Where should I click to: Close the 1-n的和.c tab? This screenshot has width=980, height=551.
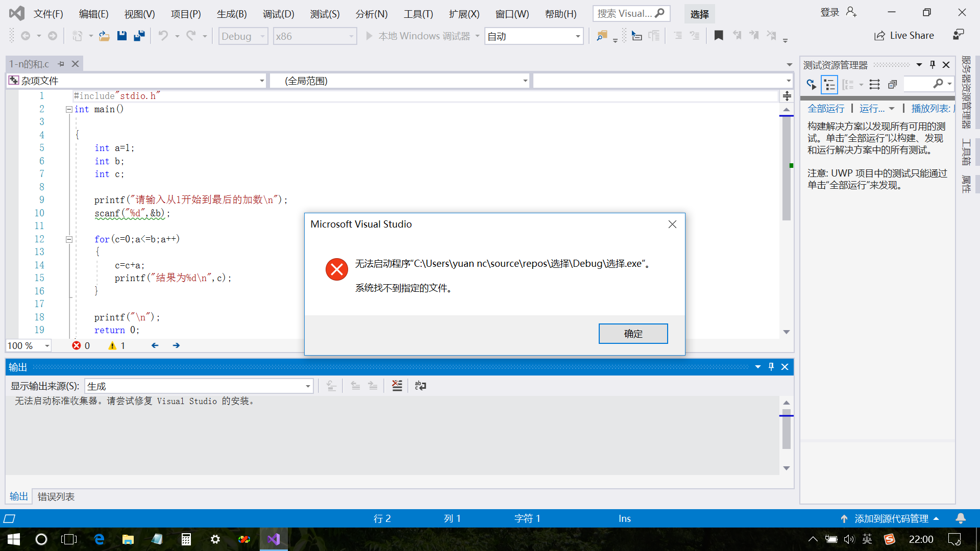pyautogui.click(x=75, y=64)
